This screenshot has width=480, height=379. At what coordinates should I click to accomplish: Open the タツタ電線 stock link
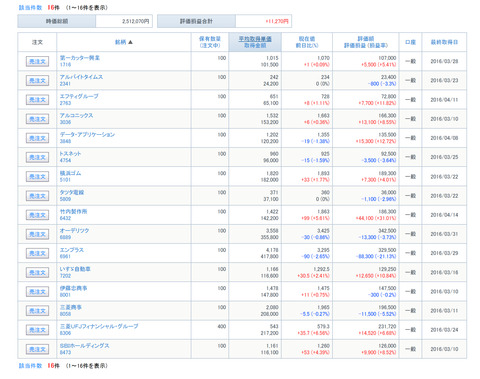[72, 192]
